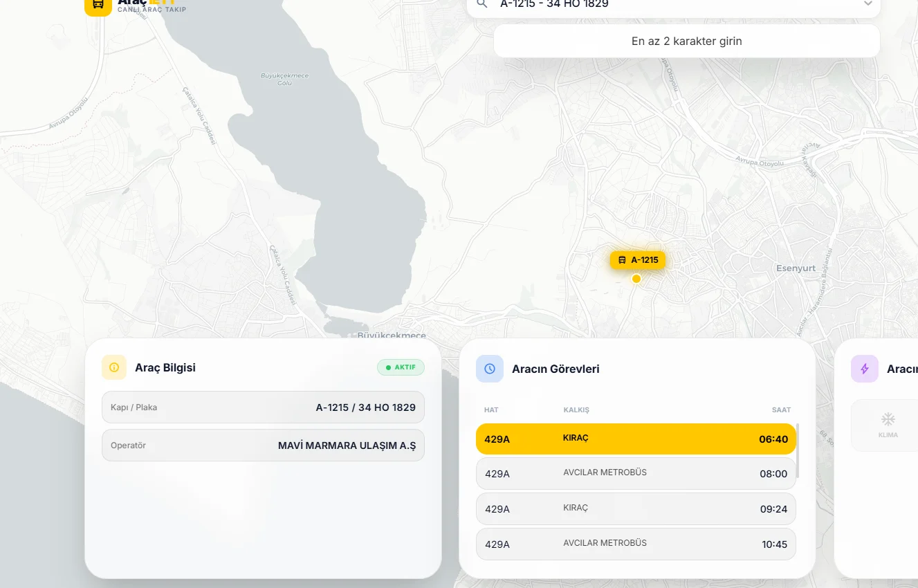Screen dimensions: 918x588
Task: Click the 'En az 2 karakter girin' hint
Action: pos(686,42)
